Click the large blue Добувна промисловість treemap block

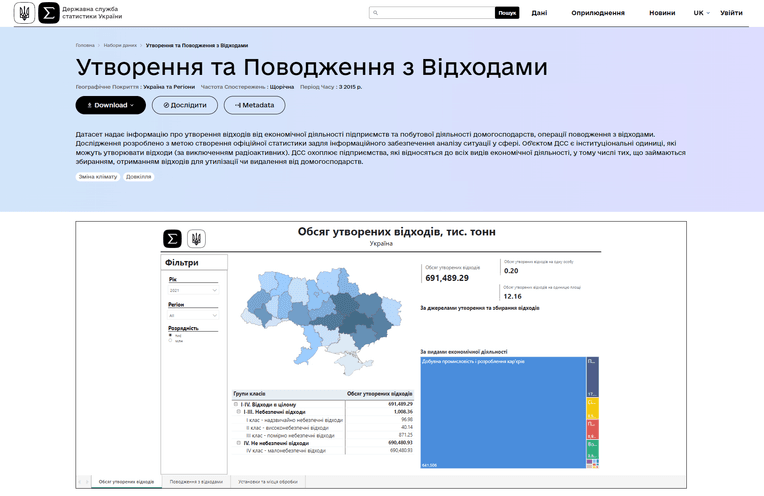[503, 413]
